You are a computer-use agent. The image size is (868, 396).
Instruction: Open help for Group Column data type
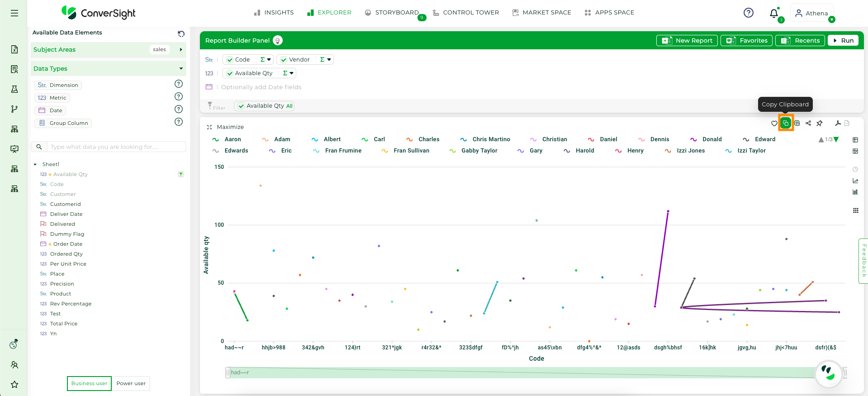click(x=179, y=122)
